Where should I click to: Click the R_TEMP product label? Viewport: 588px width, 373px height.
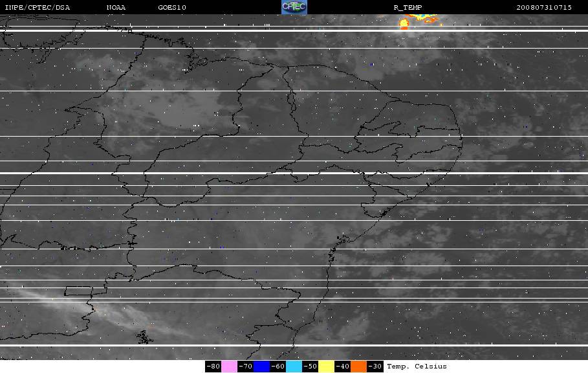pos(408,8)
